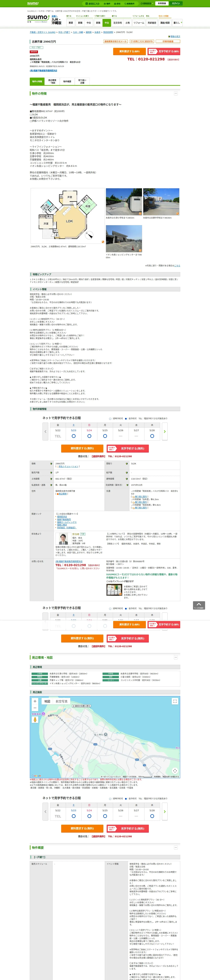The height and width of the screenshot is (980, 210).
Task: Switch map to 航空写真 view
Action: pyautogui.click(x=62, y=701)
